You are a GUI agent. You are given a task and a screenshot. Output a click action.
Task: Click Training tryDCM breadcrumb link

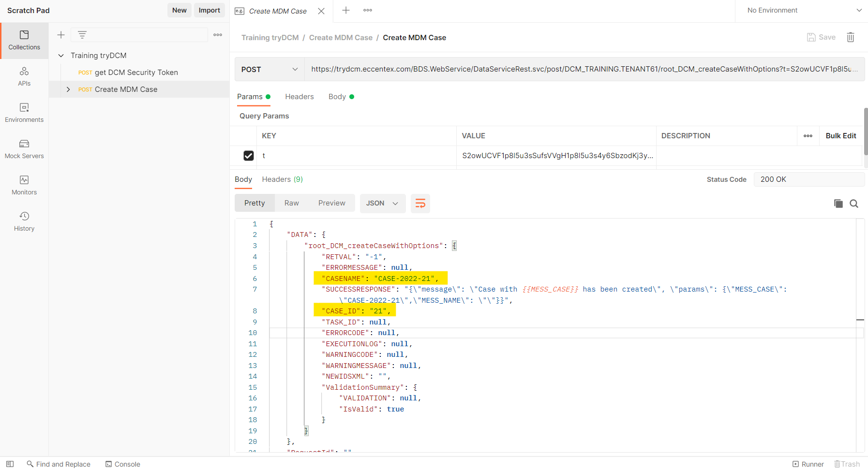pyautogui.click(x=270, y=38)
